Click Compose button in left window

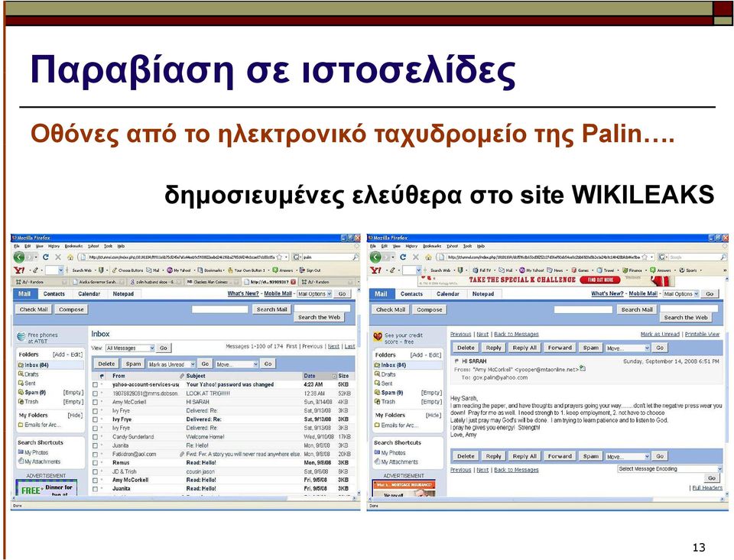pyautogui.click(x=71, y=309)
